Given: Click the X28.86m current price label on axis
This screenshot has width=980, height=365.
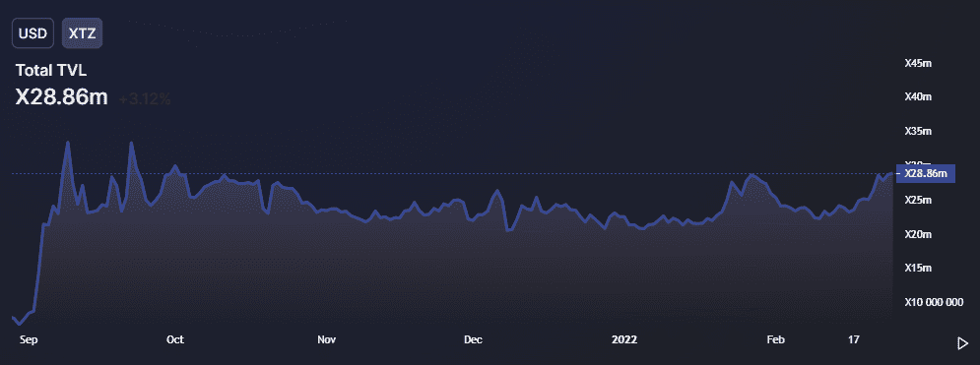Looking at the screenshot, I should 926,173.
